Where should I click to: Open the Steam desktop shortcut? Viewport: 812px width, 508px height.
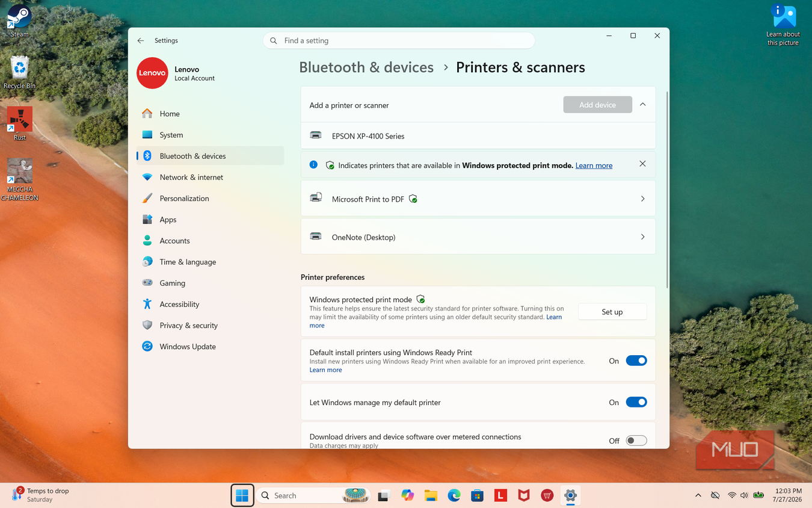tap(19, 20)
